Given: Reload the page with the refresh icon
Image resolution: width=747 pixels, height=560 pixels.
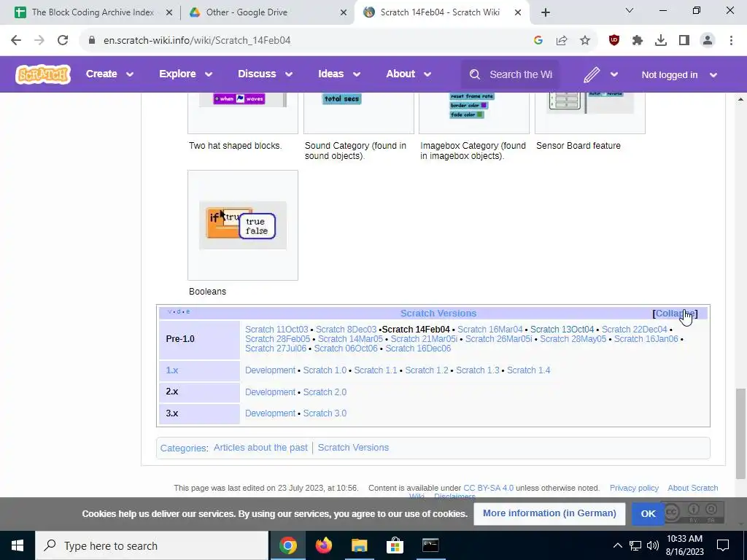Looking at the screenshot, I should pos(63,40).
